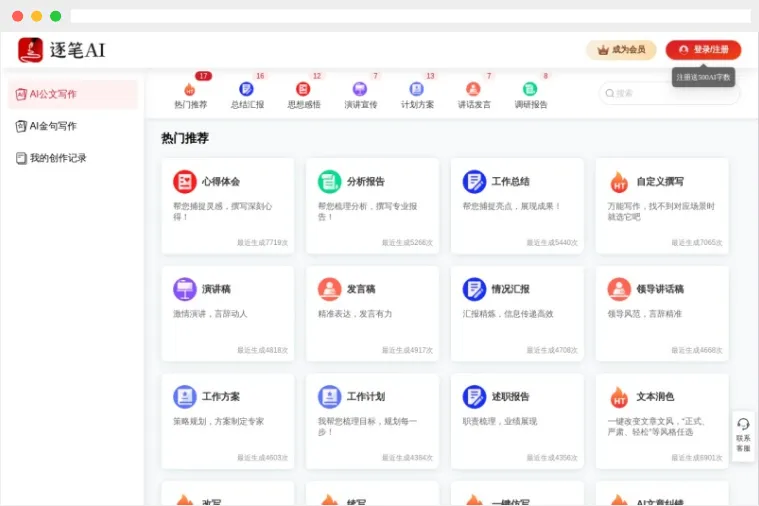Viewport: 759px width, 506px height.
Task: Click the 发言稿 orange icon
Action: point(330,289)
